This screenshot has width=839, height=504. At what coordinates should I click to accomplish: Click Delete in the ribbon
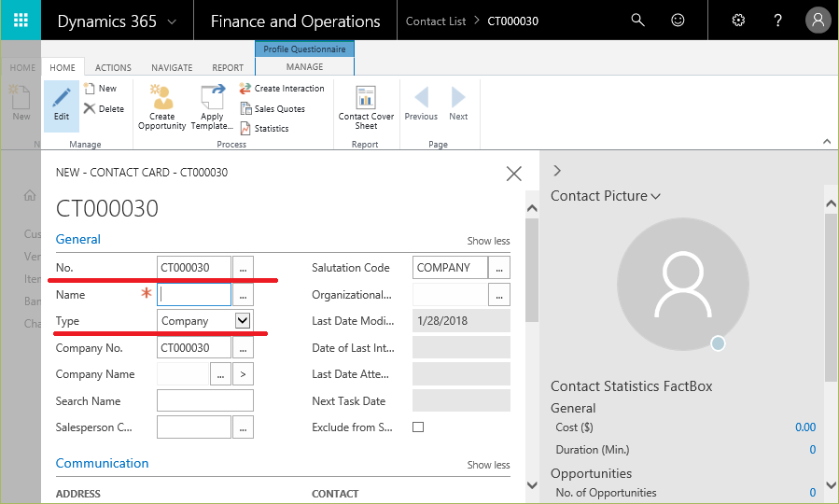coord(104,108)
